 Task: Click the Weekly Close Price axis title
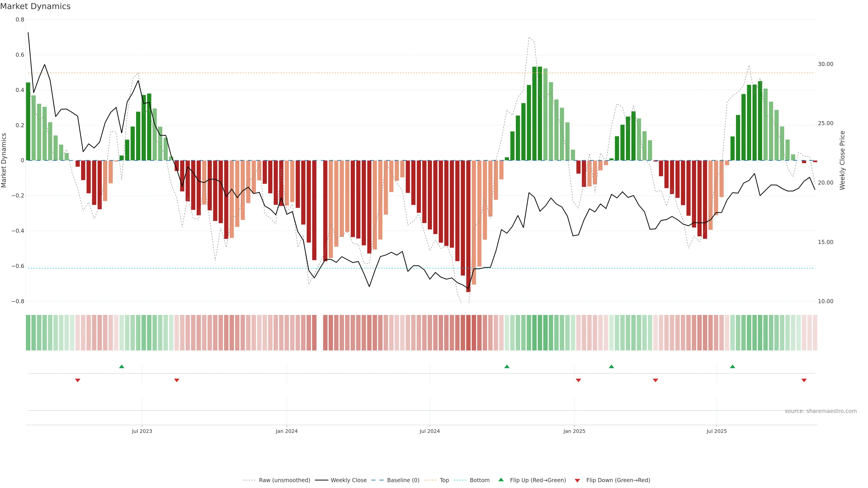pyautogui.click(x=842, y=160)
